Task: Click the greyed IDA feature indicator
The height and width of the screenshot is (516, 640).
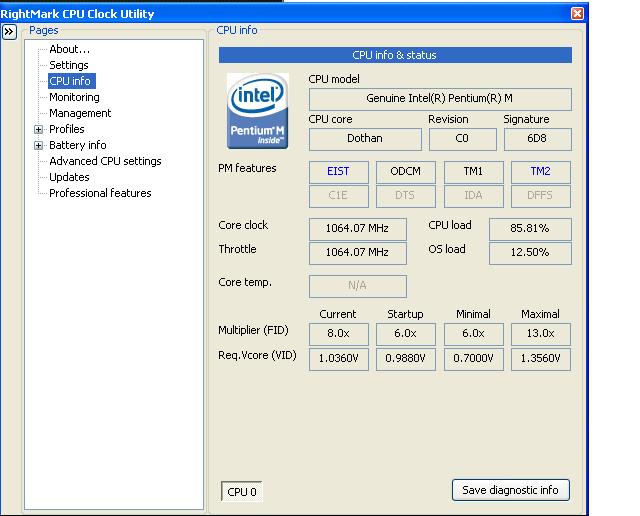Action: click(473, 196)
